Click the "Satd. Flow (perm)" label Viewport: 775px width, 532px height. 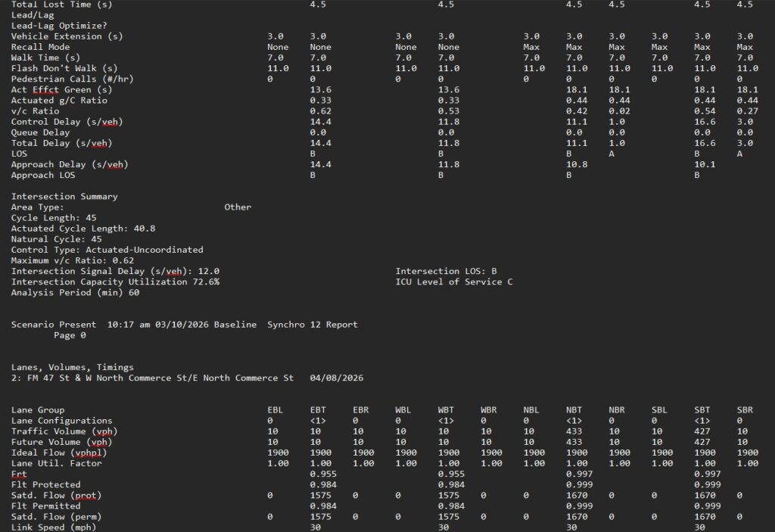click(56, 517)
